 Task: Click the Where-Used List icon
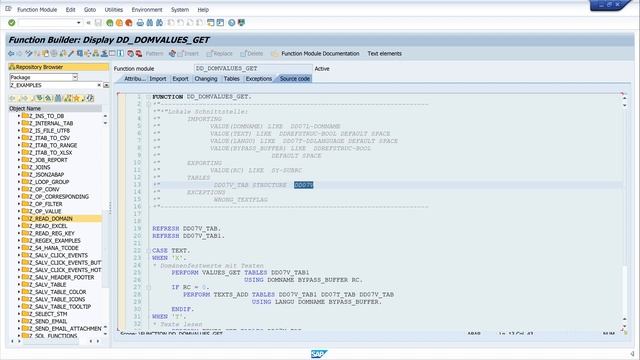pos(87,53)
